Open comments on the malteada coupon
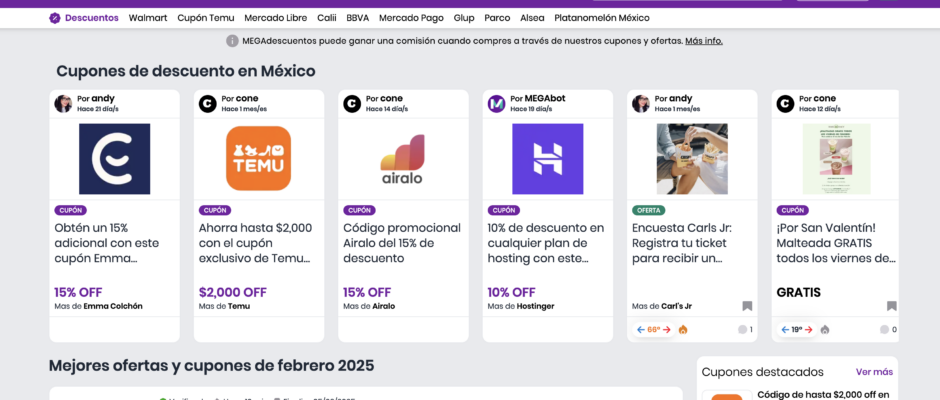Viewport: 940px width, 400px height. tap(888, 329)
